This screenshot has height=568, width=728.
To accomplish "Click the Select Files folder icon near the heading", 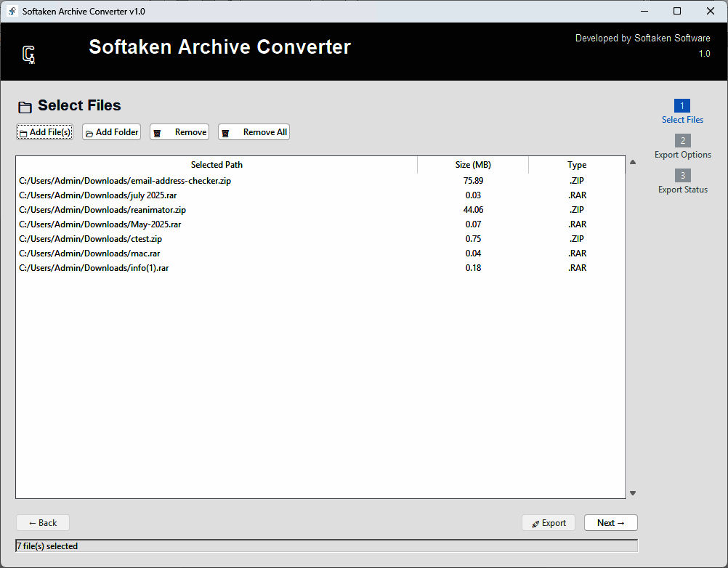I will 24,106.
